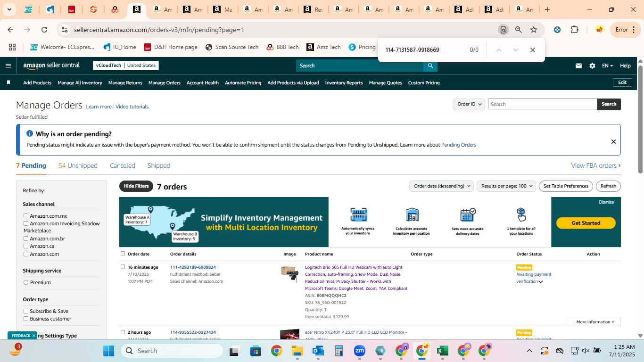Select the Premium shipping service radio

[26, 282]
